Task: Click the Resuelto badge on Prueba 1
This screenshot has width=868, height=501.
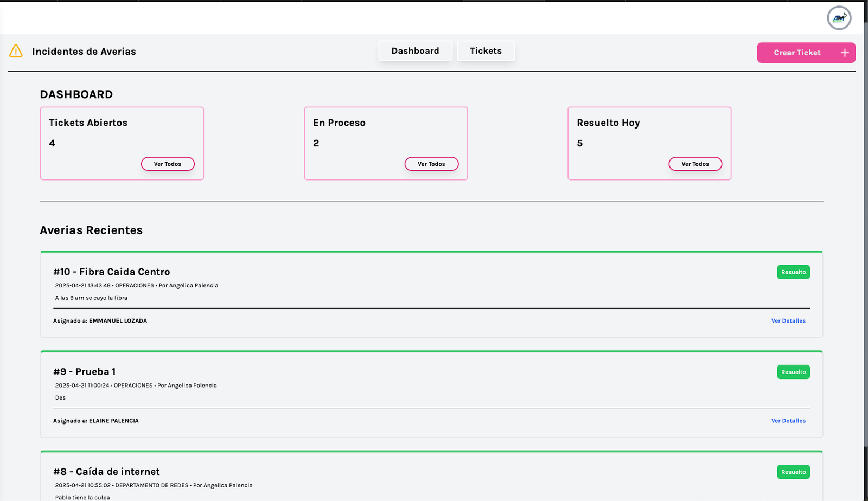Action: coord(793,372)
